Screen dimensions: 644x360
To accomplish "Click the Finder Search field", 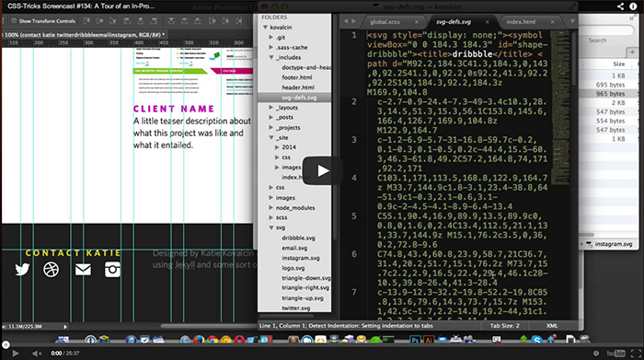I will pos(606,30).
